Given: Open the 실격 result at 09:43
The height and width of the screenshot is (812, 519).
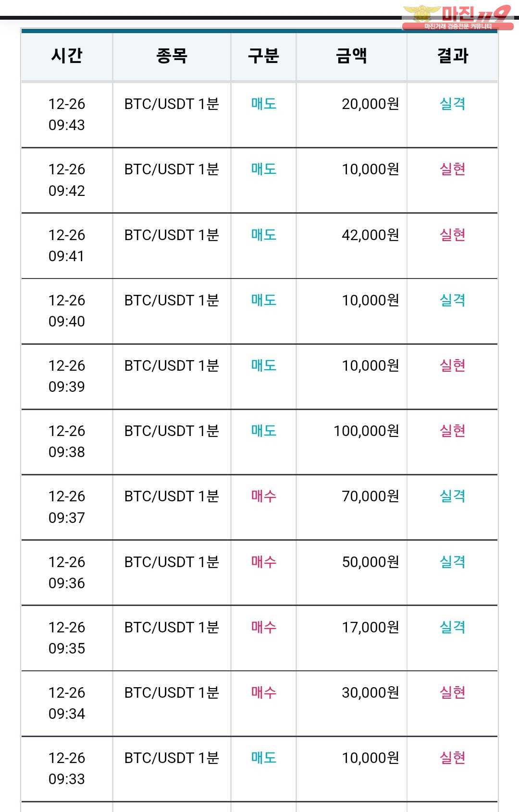Looking at the screenshot, I should 453,104.
